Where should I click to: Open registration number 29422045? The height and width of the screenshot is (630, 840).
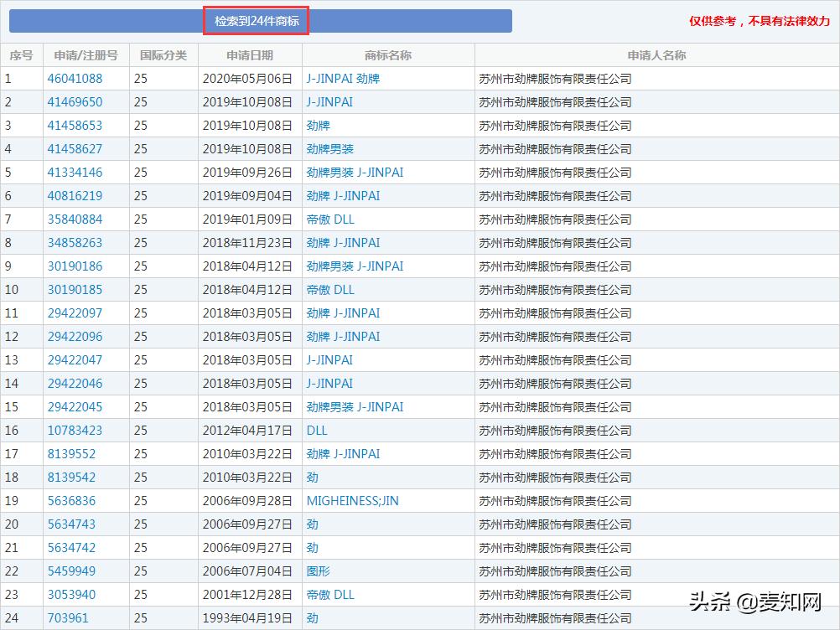(x=75, y=407)
